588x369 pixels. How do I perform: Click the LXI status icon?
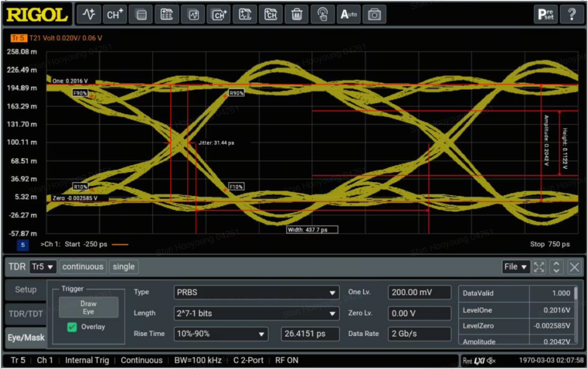click(x=480, y=361)
